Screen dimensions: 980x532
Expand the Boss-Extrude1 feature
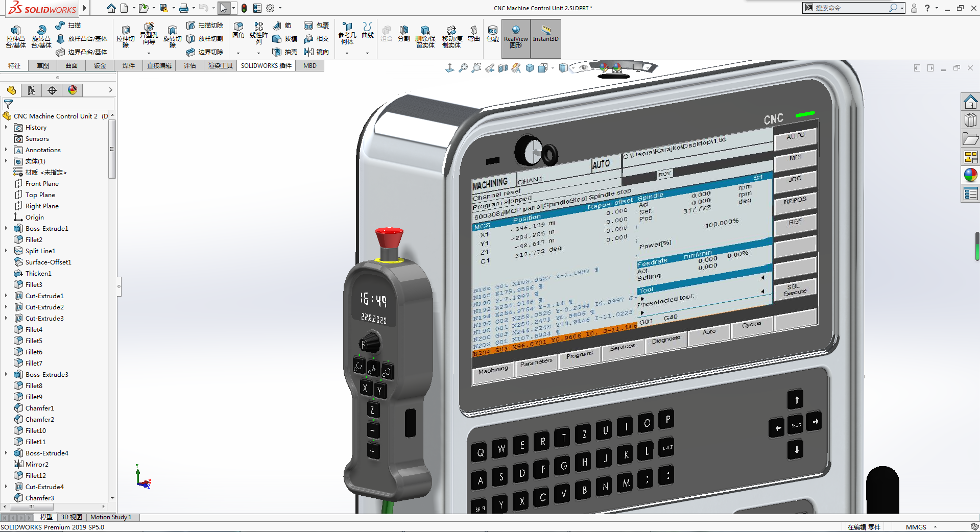(x=6, y=228)
